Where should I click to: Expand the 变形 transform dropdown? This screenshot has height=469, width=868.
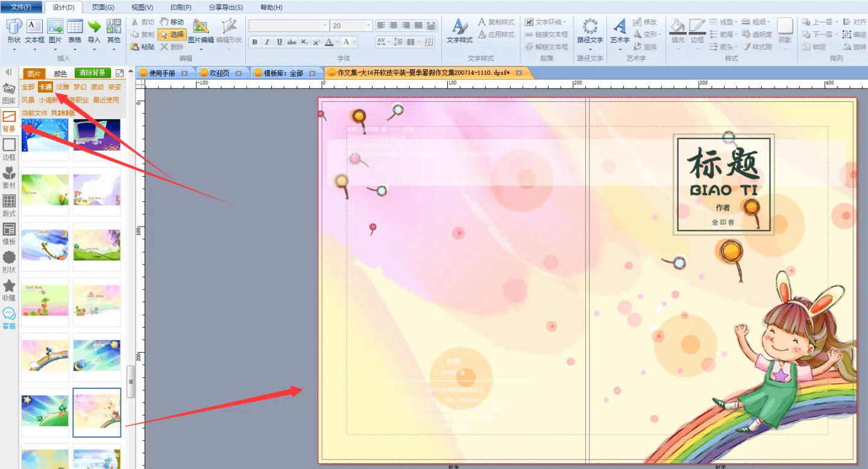pos(660,34)
